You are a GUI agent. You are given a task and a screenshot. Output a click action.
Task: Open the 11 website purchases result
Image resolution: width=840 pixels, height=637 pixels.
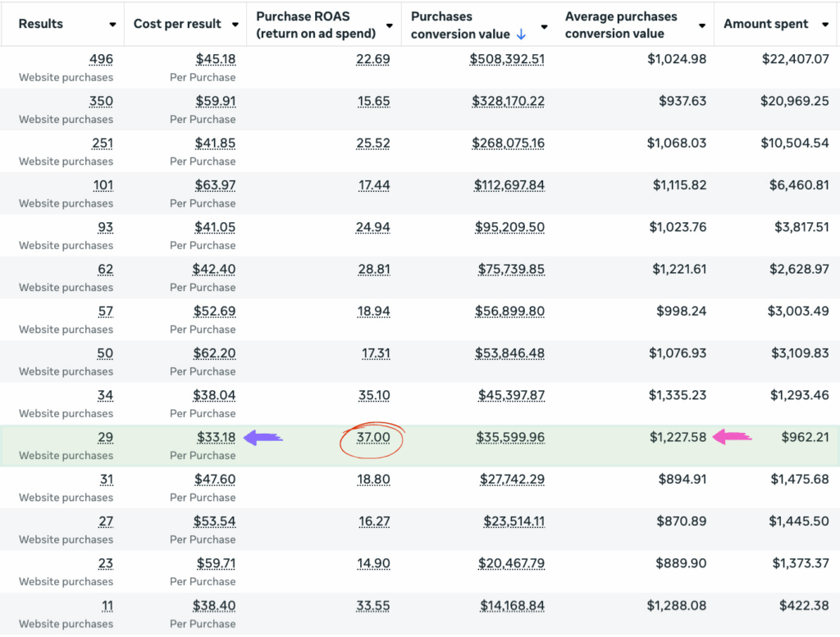[107, 606]
